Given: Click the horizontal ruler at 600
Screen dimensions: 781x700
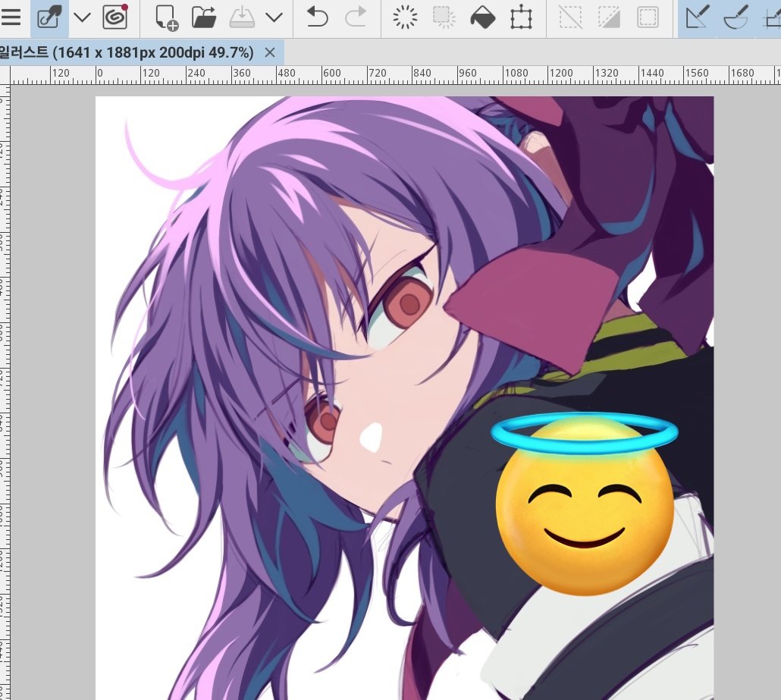Looking at the screenshot, I should tap(331, 74).
